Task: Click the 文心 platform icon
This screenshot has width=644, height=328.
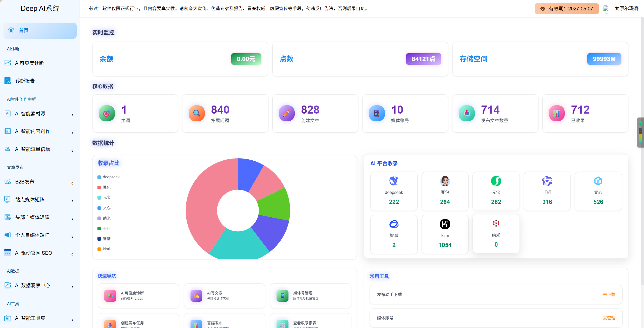Action: click(598, 181)
